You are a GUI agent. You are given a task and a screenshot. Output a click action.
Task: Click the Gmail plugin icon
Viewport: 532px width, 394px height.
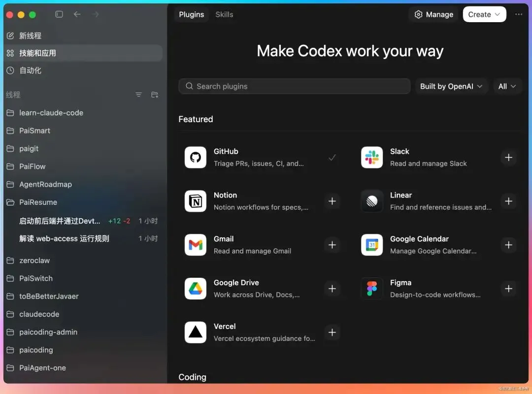(x=196, y=245)
